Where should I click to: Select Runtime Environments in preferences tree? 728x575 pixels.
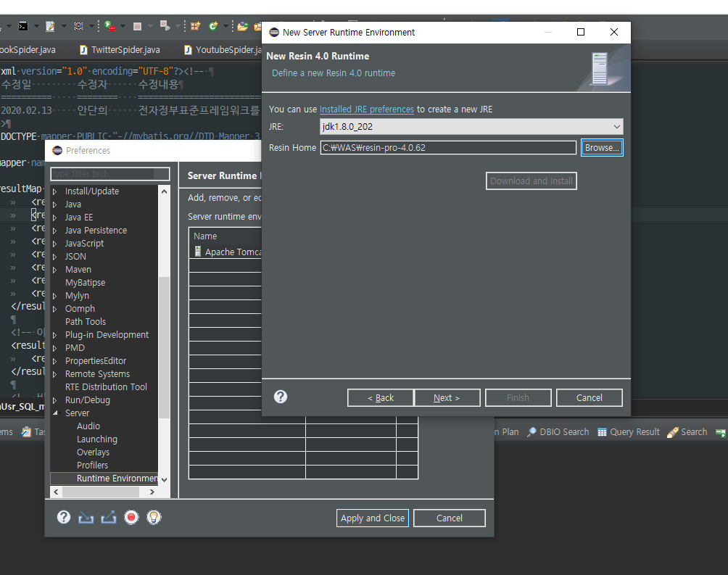click(116, 479)
